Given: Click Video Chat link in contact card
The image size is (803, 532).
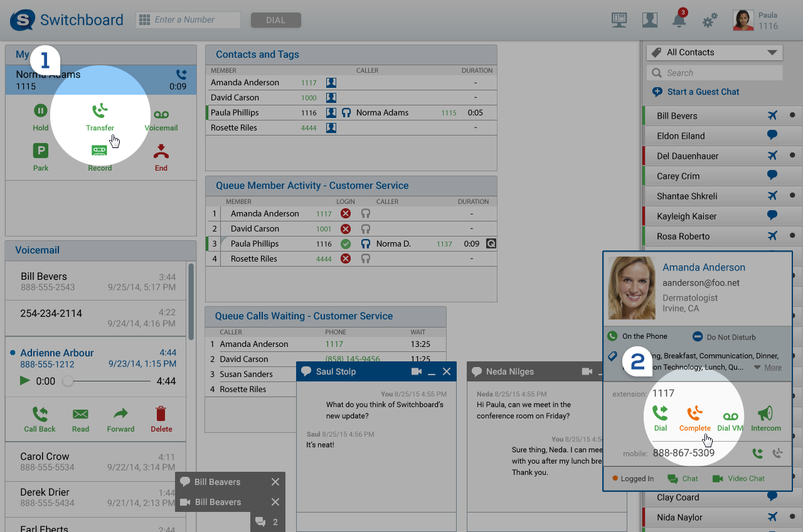Looking at the screenshot, I should 739,479.
